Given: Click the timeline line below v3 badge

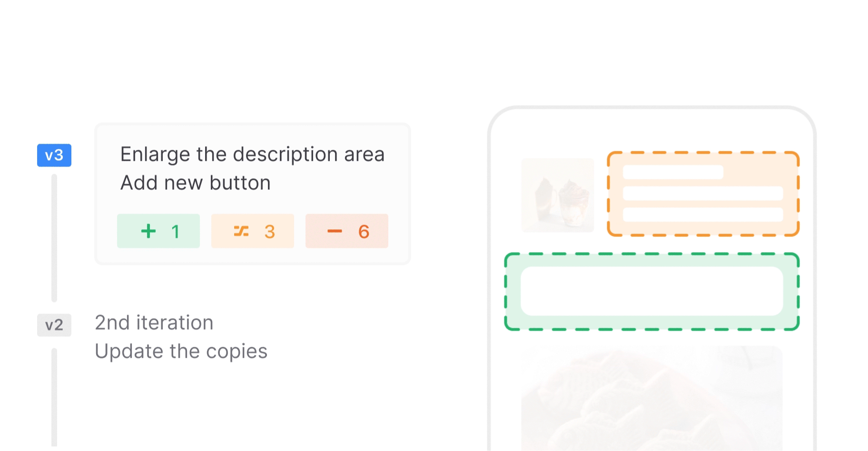Looking at the screenshot, I should click(x=54, y=238).
